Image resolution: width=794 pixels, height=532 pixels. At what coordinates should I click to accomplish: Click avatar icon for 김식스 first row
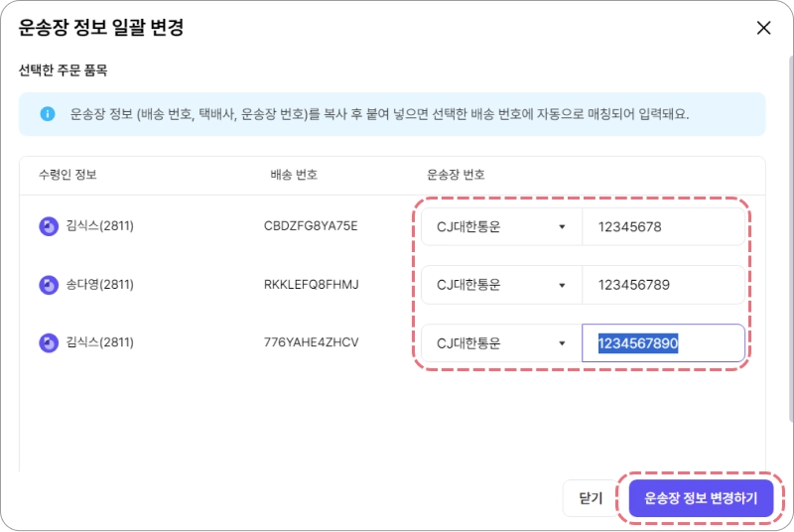49,226
